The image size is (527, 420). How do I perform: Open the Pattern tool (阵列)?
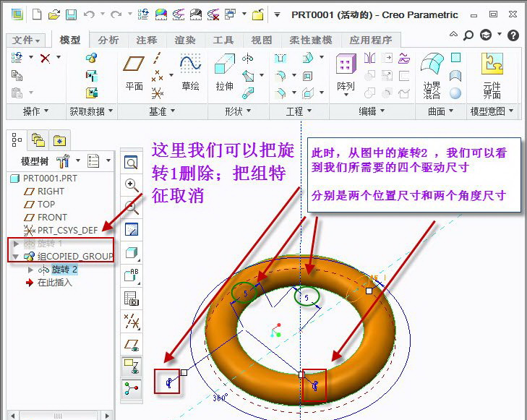coord(346,74)
